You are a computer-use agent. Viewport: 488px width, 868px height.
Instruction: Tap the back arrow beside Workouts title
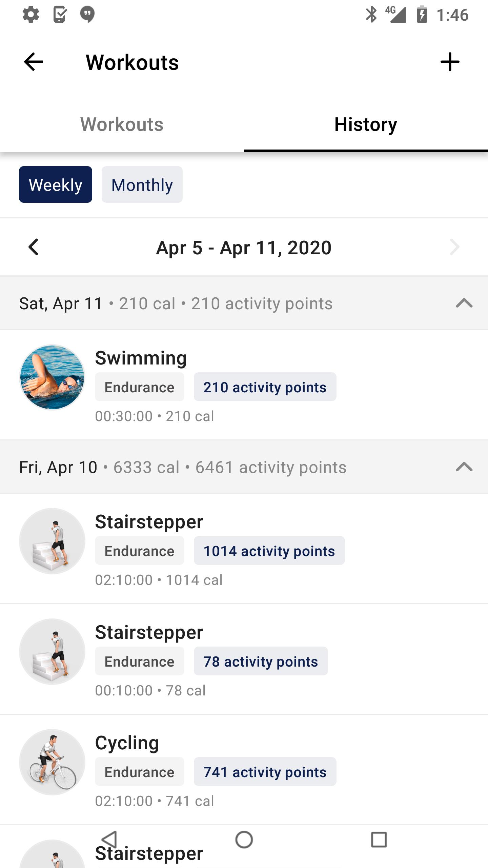[x=33, y=62]
